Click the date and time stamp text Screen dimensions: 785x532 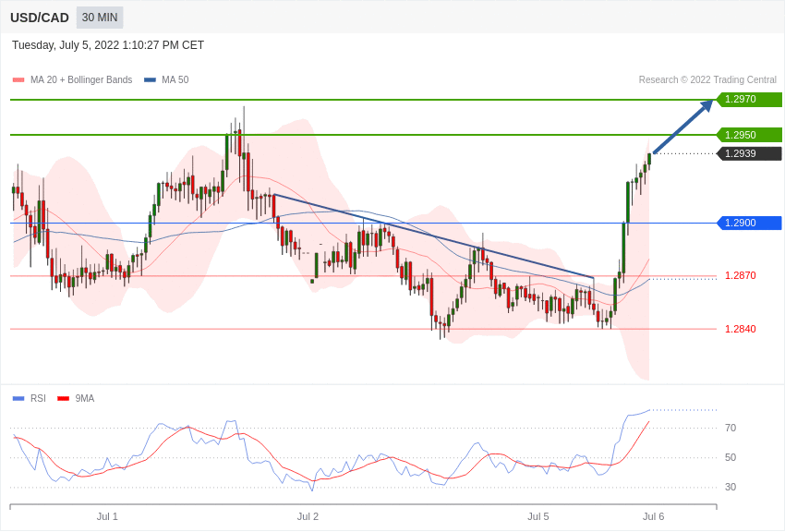pos(108,45)
